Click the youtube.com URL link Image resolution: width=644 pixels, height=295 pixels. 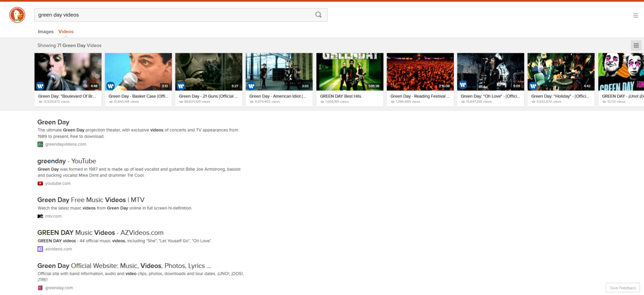coord(58,183)
